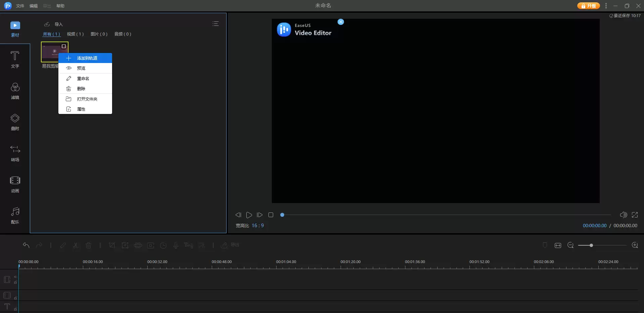Switch to 视频 (1) media tab

click(x=75, y=34)
